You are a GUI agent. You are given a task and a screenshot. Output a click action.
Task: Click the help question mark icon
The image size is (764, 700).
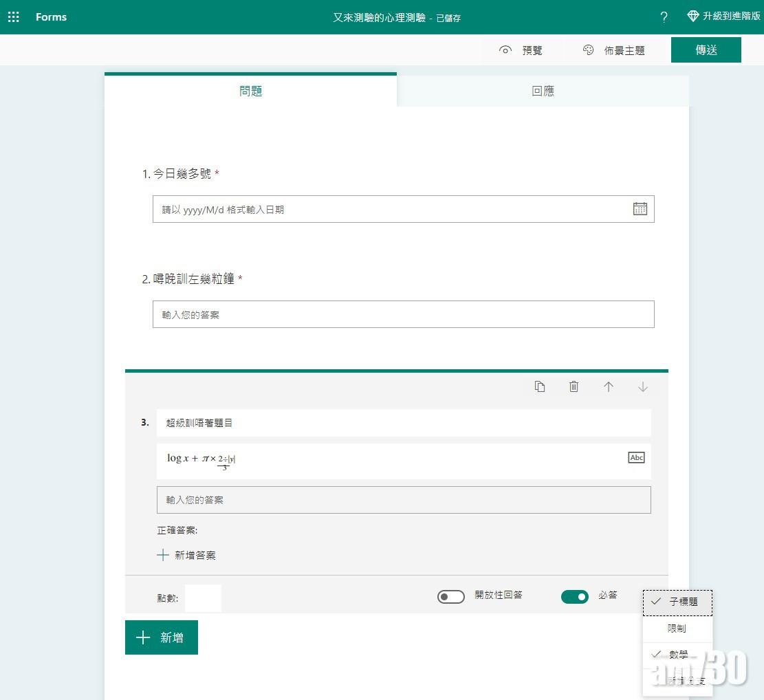click(x=664, y=17)
